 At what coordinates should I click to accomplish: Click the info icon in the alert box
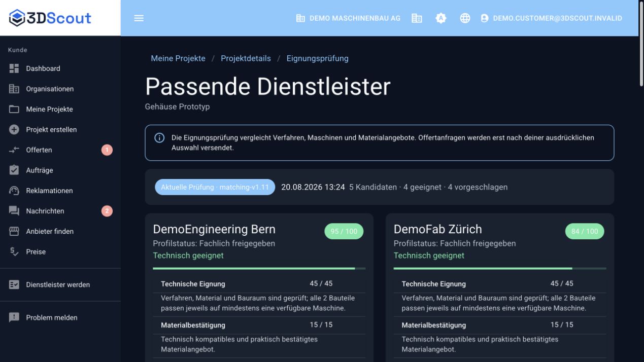(159, 138)
